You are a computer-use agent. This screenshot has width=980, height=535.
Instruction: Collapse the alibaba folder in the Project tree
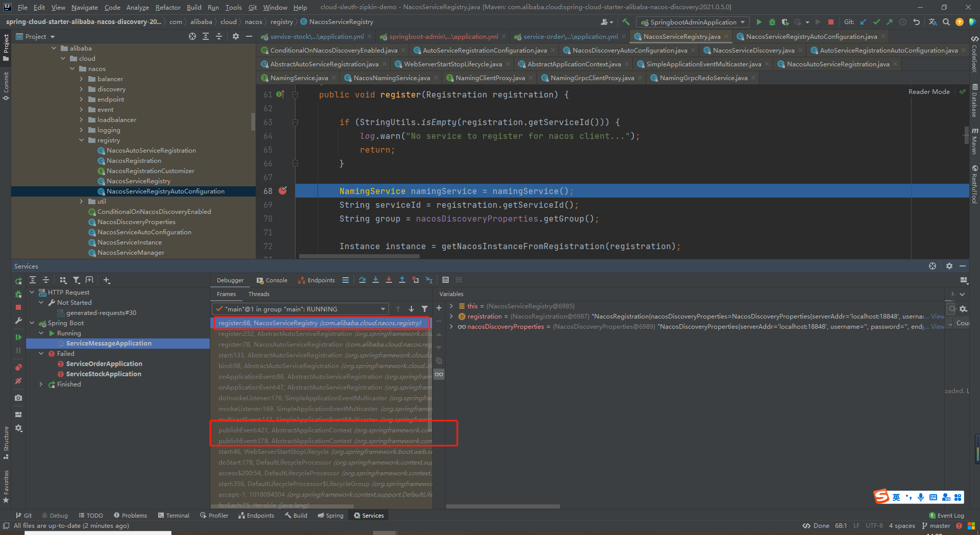(54, 48)
